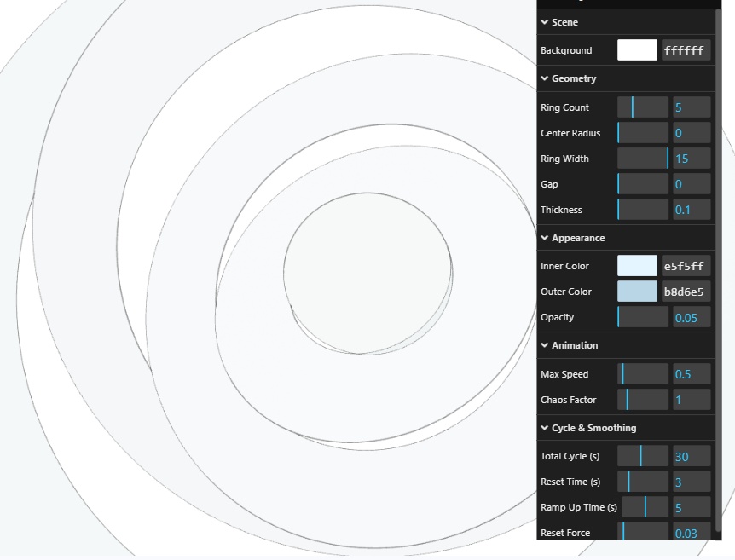Click the Total Cycle slider
Viewport: 735px width, 560px height.
pyautogui.click(x=643, y=456)
